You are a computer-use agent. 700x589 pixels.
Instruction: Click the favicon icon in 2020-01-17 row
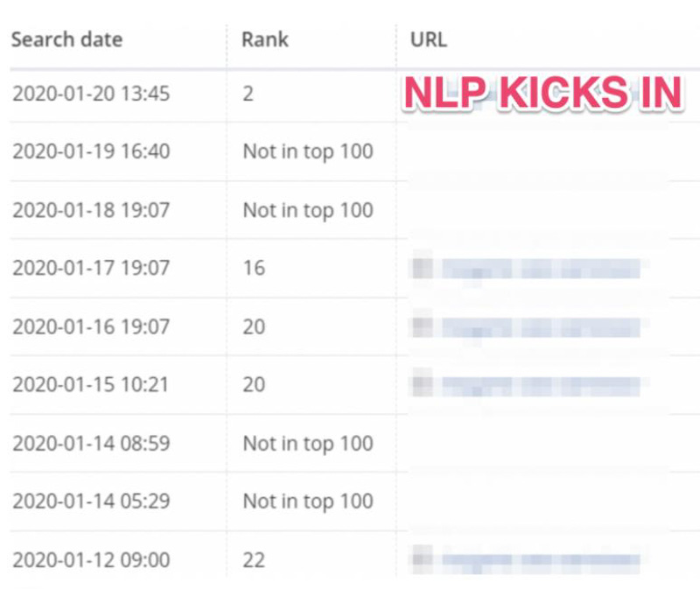[x=423, y=267]
